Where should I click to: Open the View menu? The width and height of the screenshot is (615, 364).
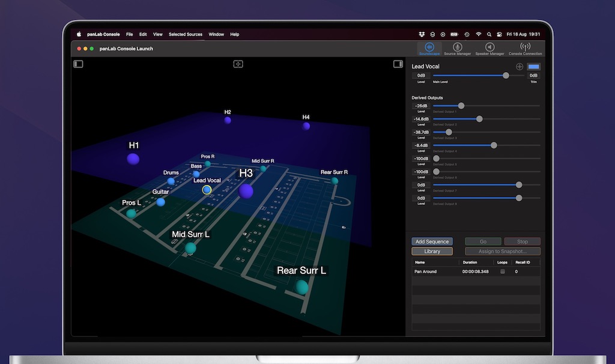click(157, 34)
